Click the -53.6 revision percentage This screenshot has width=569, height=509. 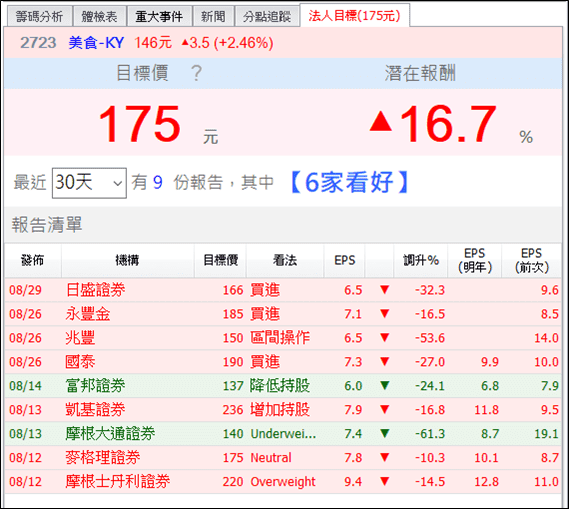pos(430,338)
